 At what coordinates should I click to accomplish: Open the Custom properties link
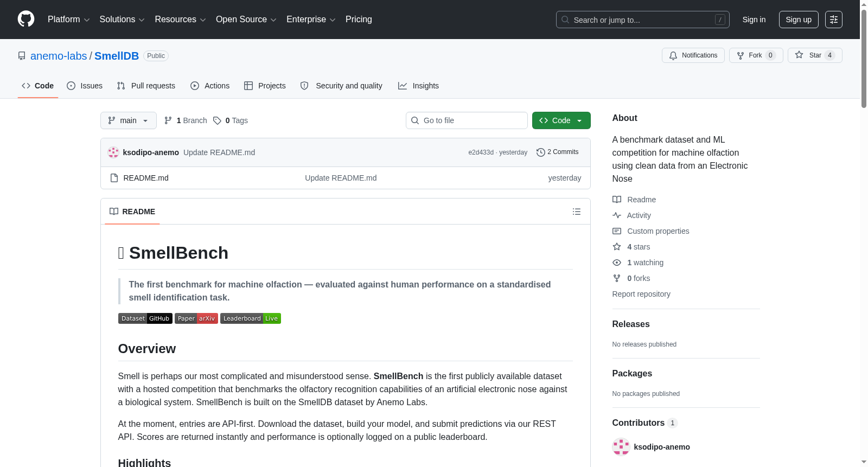(658, 231)
